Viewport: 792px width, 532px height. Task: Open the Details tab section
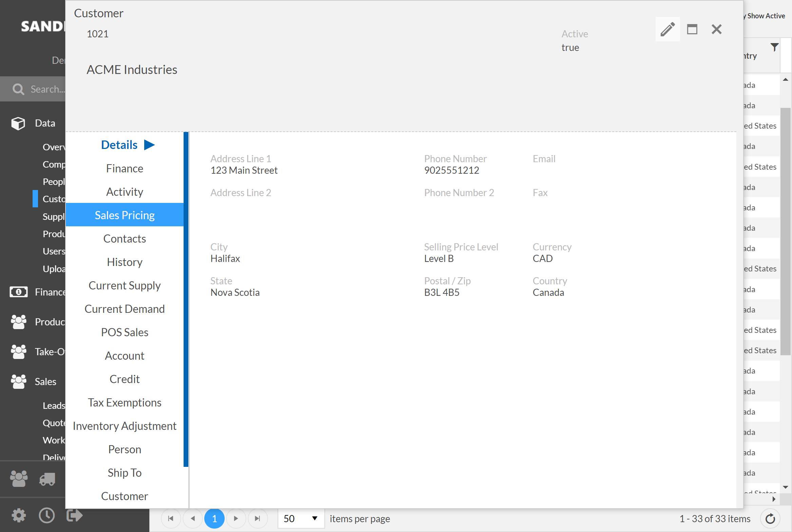pyautogui.click(x=124, y=144)
